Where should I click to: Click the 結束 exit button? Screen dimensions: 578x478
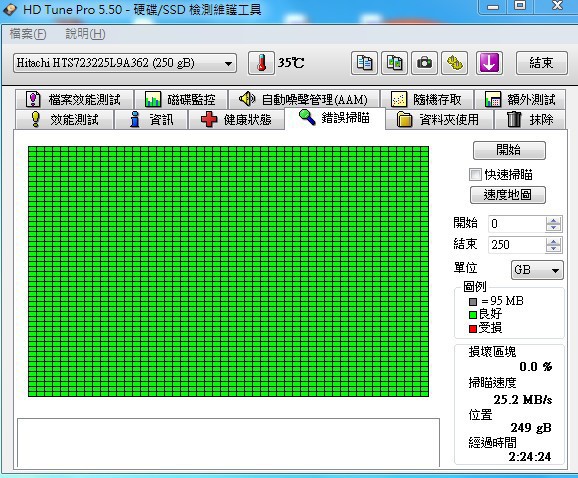(x=542, y=63)
